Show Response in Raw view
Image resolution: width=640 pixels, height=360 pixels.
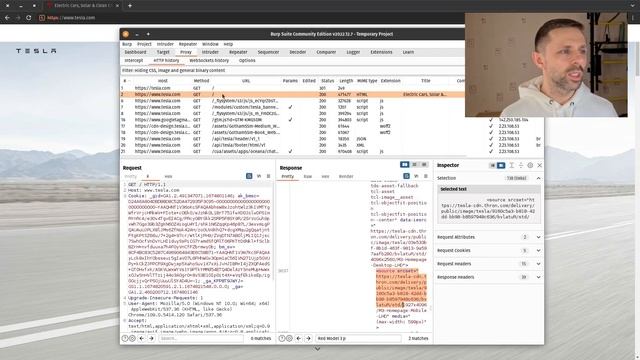[308, 176]
